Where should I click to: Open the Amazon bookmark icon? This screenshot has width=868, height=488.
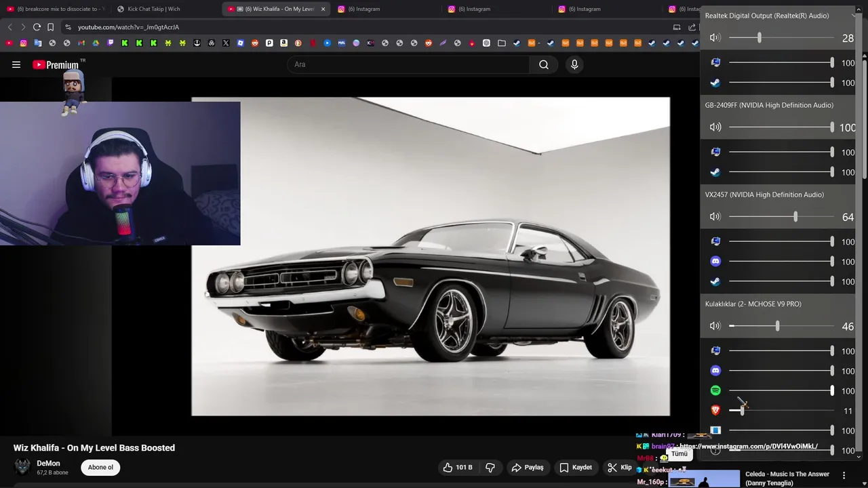tap(283, 43)
